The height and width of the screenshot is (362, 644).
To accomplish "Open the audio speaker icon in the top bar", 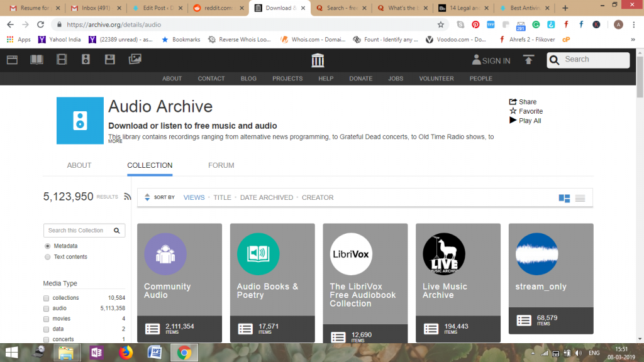I will pyautogui.click(x=86, y=60).
